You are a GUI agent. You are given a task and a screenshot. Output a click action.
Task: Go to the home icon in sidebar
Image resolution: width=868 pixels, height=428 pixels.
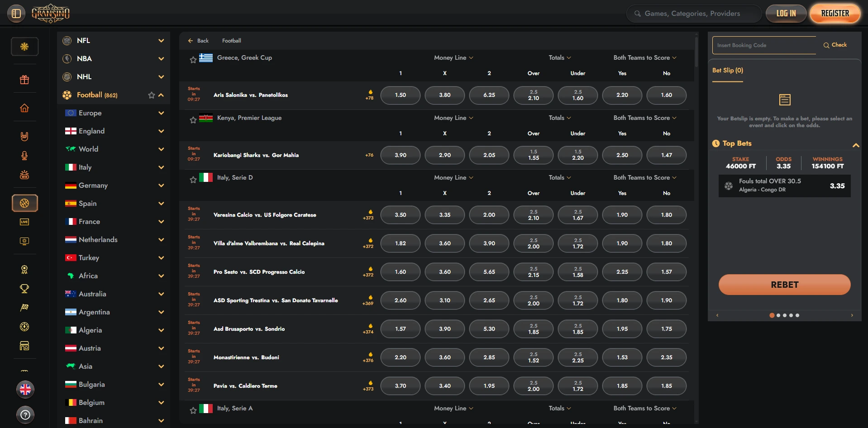(24, 108)
